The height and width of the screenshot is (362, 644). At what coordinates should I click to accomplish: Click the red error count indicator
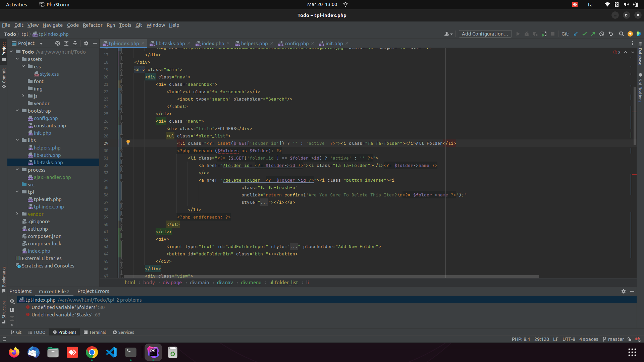(617, 52)
